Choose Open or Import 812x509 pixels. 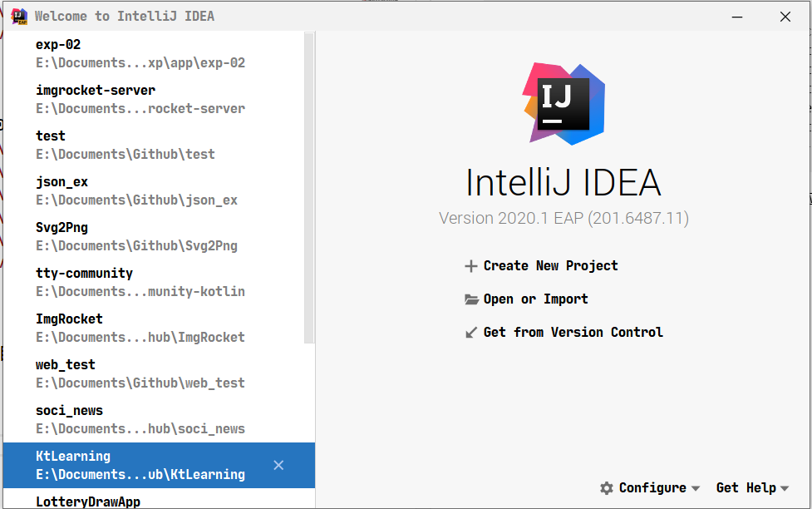[x=535, y=299]
